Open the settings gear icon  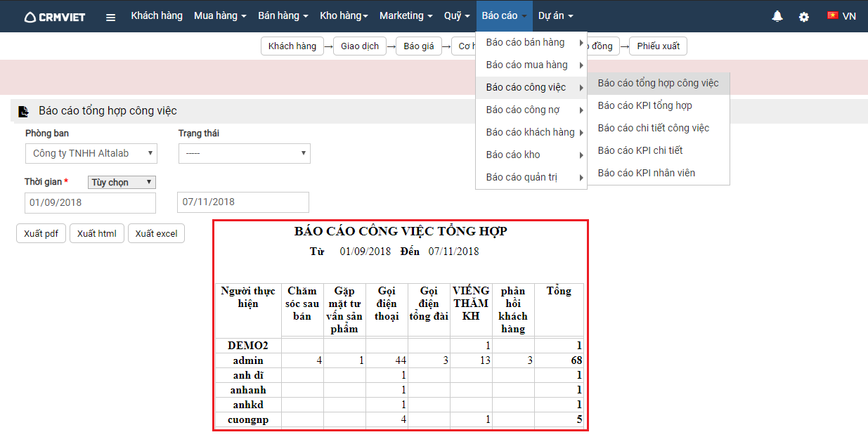click(804, 17)
